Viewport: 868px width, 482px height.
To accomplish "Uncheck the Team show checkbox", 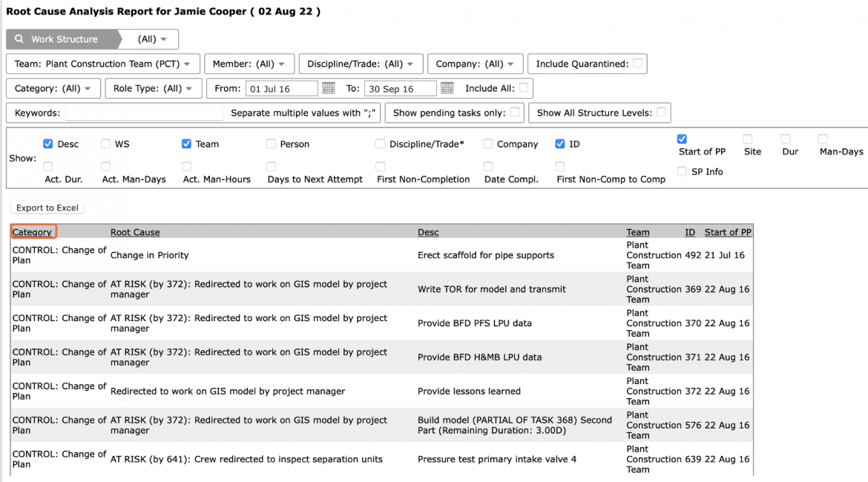I will click(x=186, y=144).
